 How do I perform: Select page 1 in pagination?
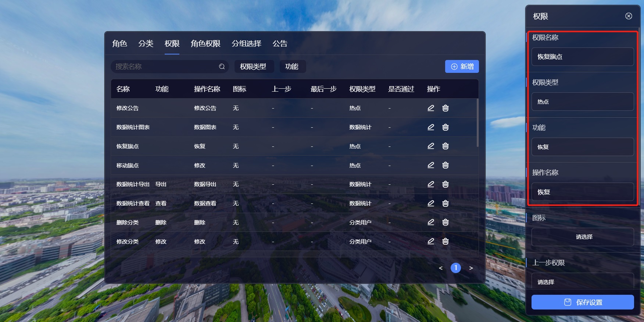pyautogui.click(x=456, y=268)
